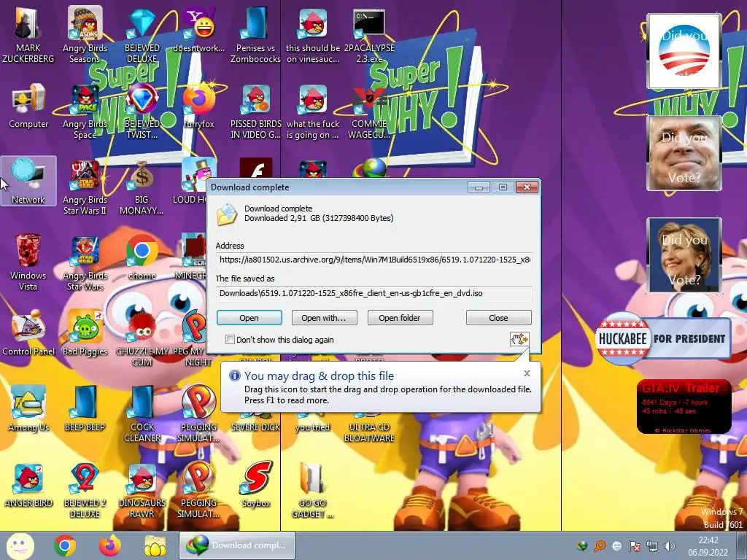Image resolution: width=747 pixels, height=560 pixels.
Task: Select the Angry Birds Star Wars II icon
Action: pyautogui.click(x=85, y=187)
